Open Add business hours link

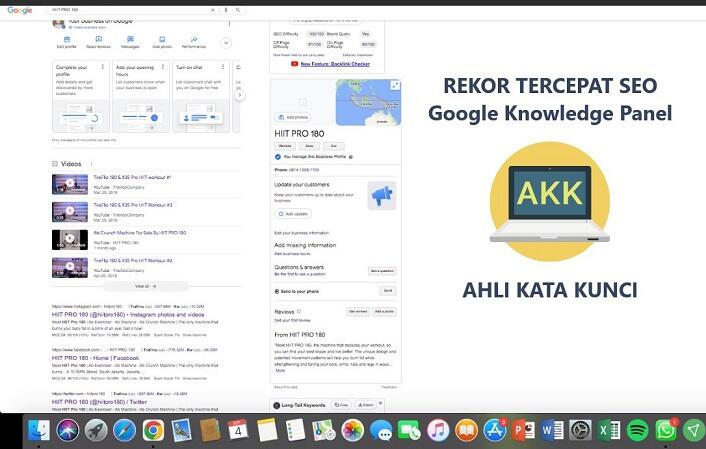point(292,254)
